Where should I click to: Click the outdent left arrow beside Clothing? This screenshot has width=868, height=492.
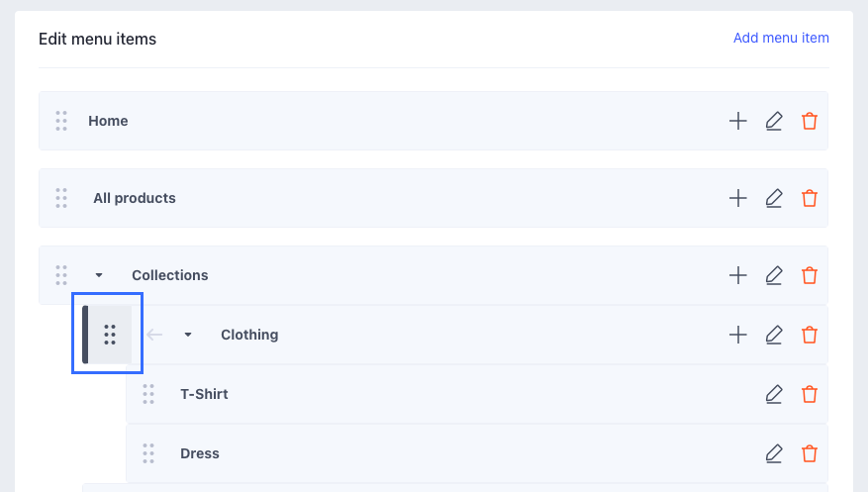point(154,335)
